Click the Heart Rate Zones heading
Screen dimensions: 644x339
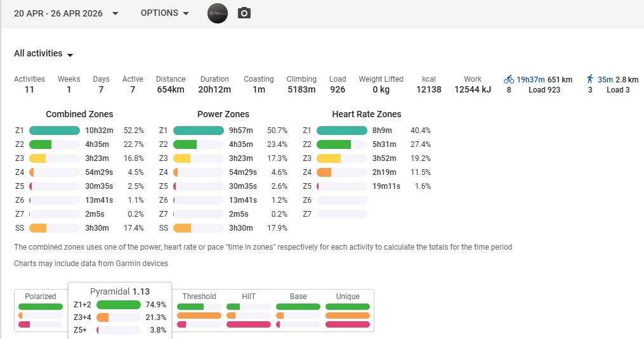click(x=367, y=115)
